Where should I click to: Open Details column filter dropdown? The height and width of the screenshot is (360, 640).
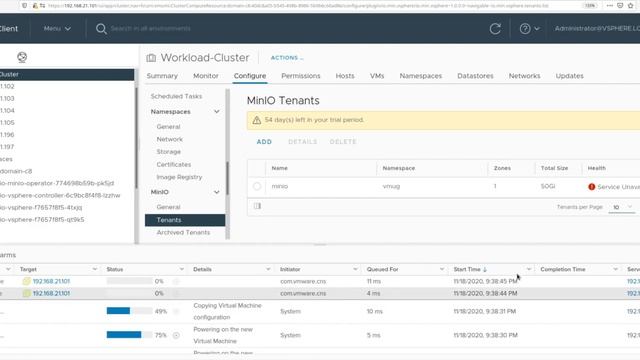tap(268, 269)
